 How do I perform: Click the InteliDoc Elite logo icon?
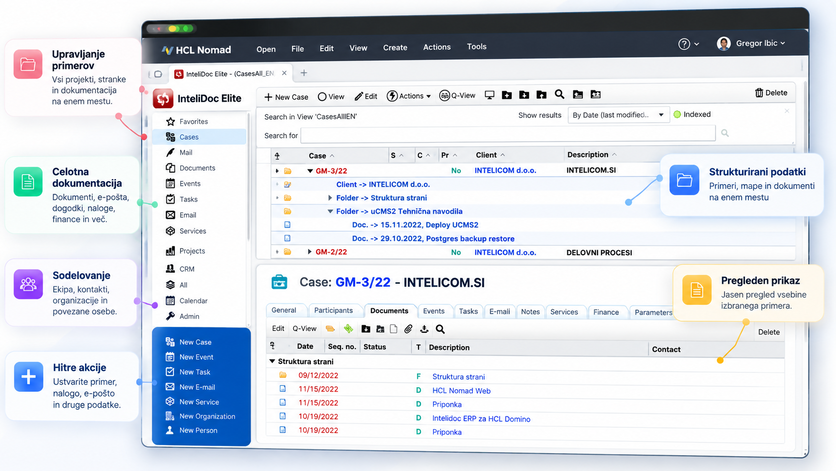163,99
